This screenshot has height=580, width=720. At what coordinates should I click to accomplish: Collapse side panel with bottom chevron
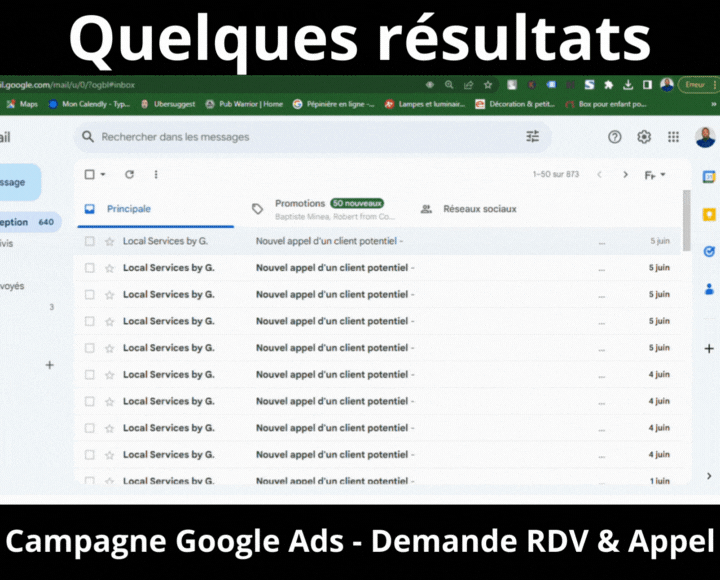tap(709, 476)
